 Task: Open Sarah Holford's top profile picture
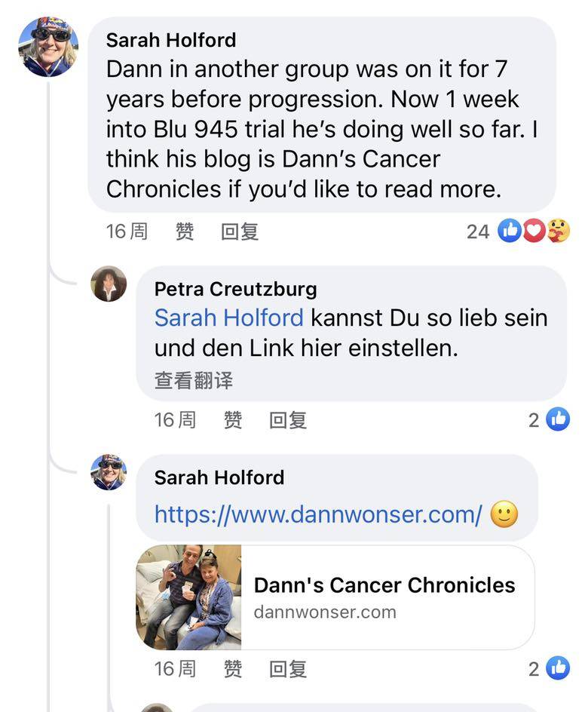coord(48,47)
